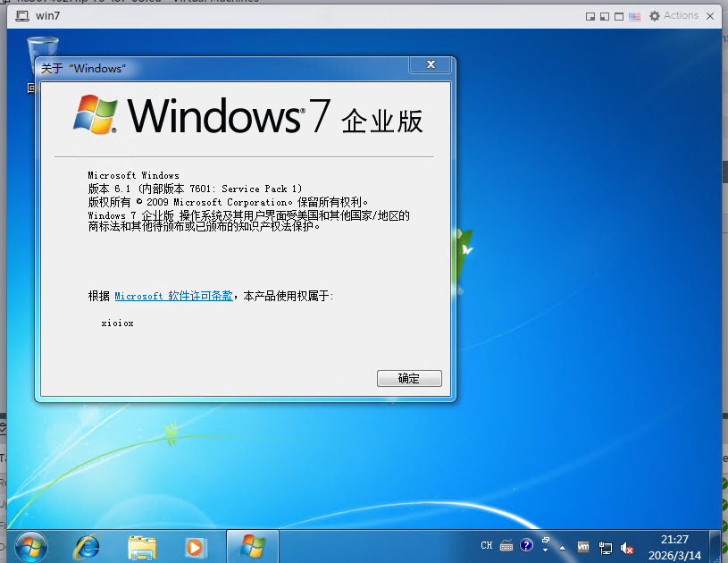Click the 确定 button
The height and width of the screenshot is (563, 728).
point(409,378)
